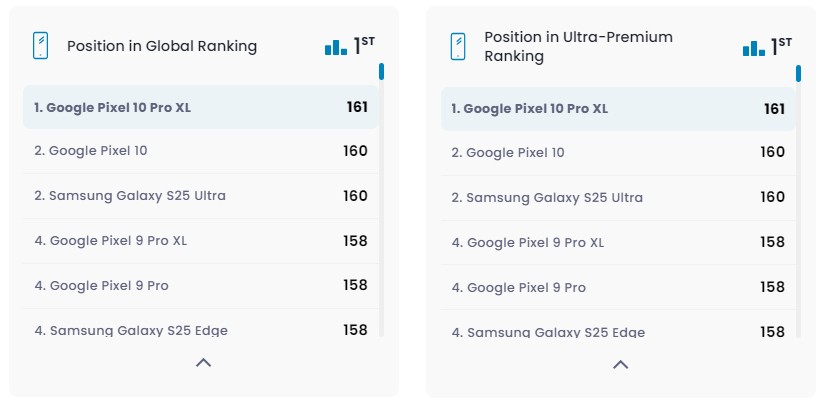Click phone icon in Global Ranking header
The height and width of the screenshot is (402, 818).
[40, 46]
